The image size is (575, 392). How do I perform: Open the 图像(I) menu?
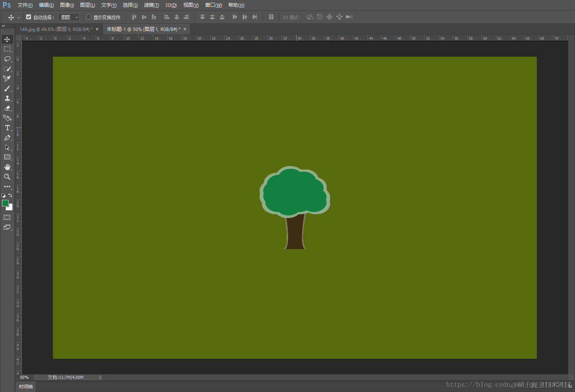click(67, 5)
